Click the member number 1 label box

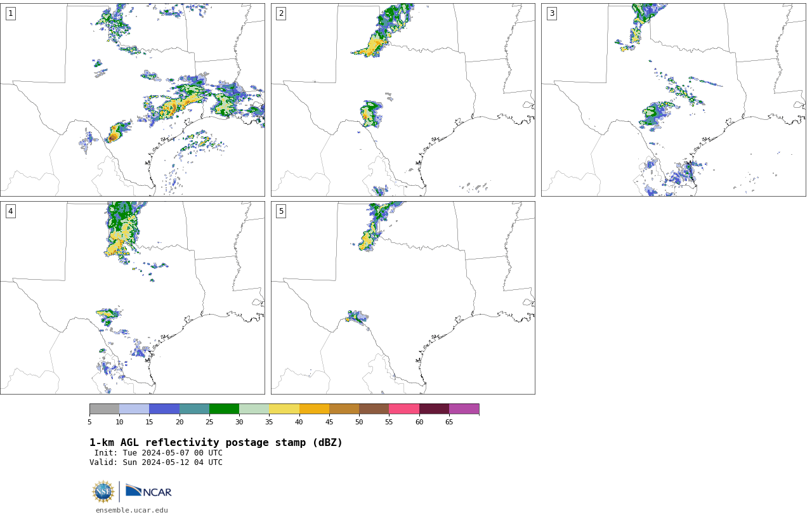[x=10, y=13]
